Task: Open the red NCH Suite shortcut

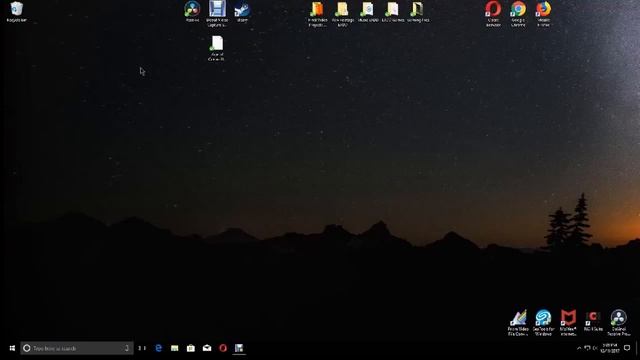Action: 593,321
